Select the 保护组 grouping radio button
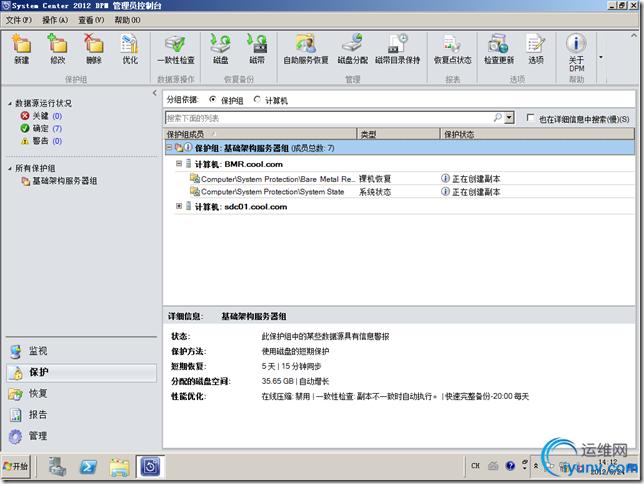 pos(212,99)
